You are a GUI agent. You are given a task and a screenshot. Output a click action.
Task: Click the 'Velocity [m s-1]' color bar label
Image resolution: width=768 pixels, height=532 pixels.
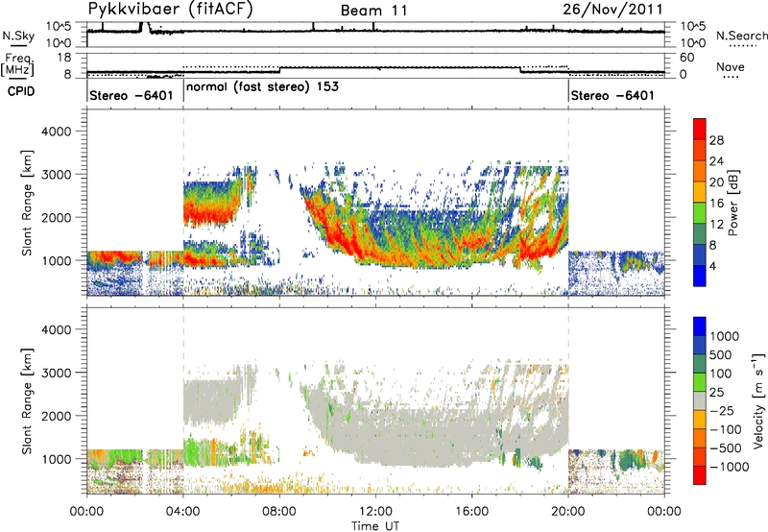click(x=758, y=400)
